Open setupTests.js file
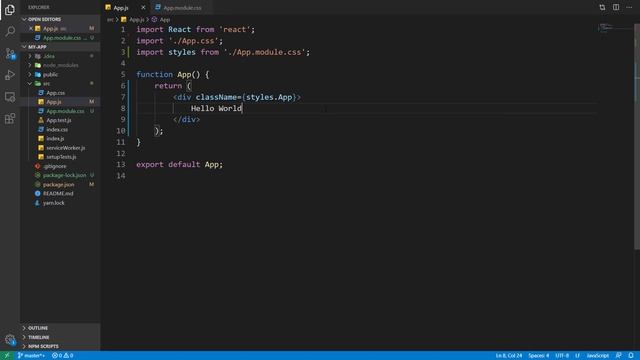Viewport: 640px width, 360px height. point(60,157)
